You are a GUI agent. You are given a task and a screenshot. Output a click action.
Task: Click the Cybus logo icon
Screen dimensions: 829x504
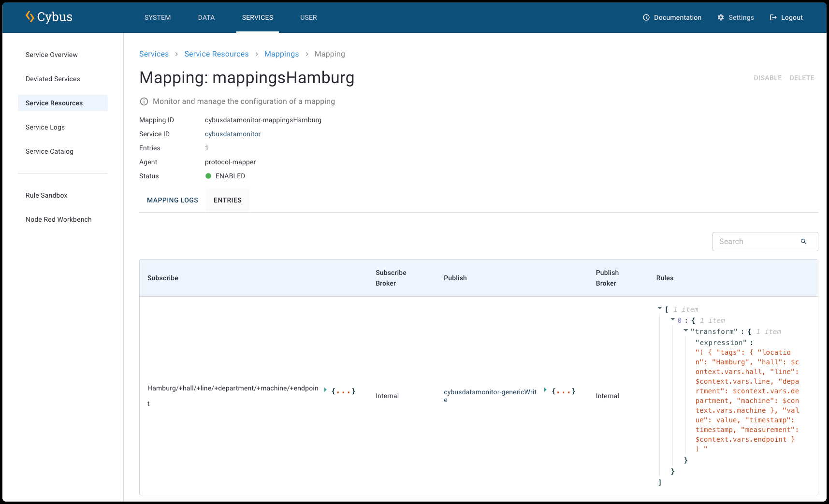[30, 17]
